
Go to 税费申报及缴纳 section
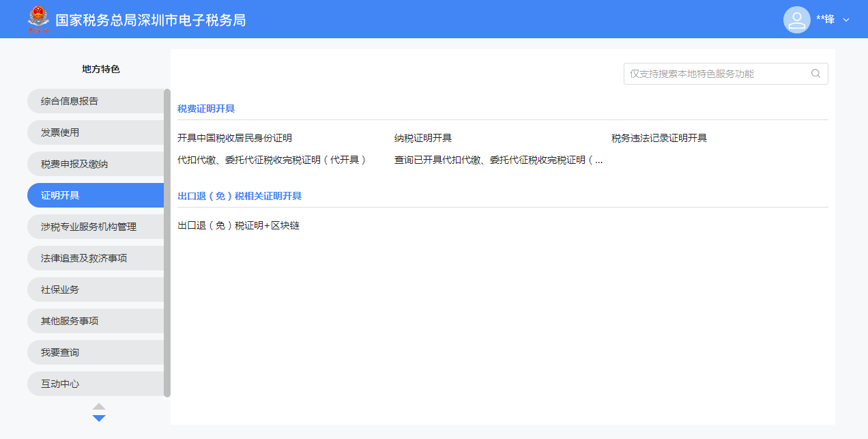(x=96, y=164)
